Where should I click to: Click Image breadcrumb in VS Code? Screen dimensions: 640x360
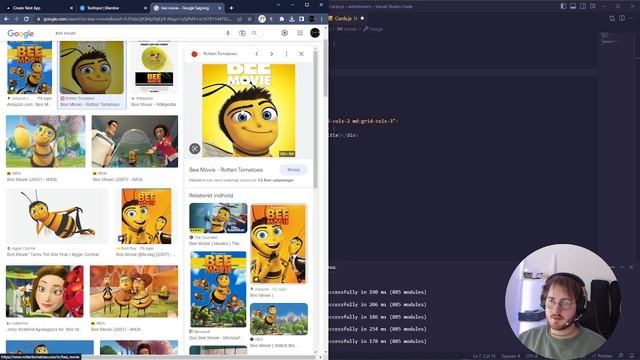373,29
